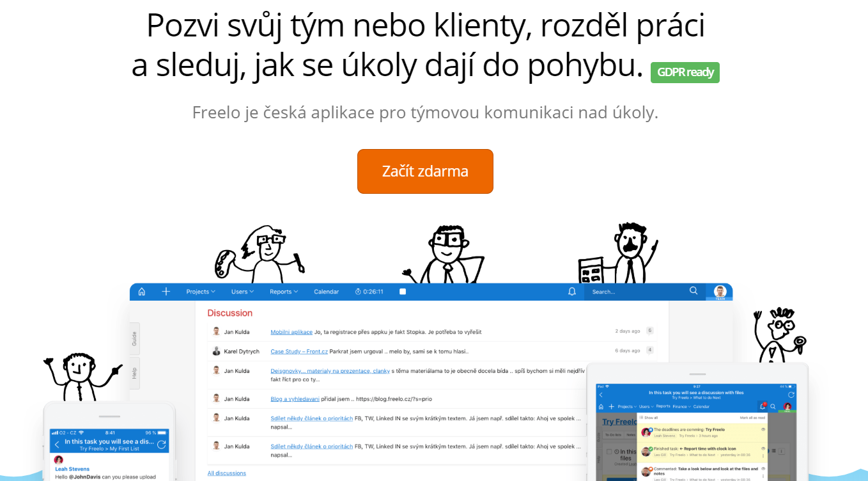Click the green GDPR ready badge
This screenshot has height=481, width=868.
685,72
